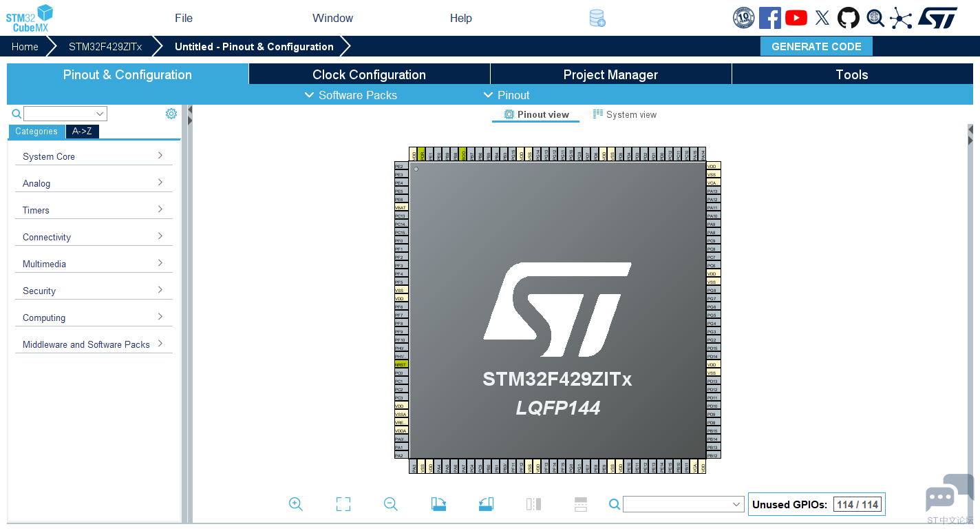The image size is (980, 531).
Task: Click the zoom out magnifier icon
Action: click(x=391, y=504)
